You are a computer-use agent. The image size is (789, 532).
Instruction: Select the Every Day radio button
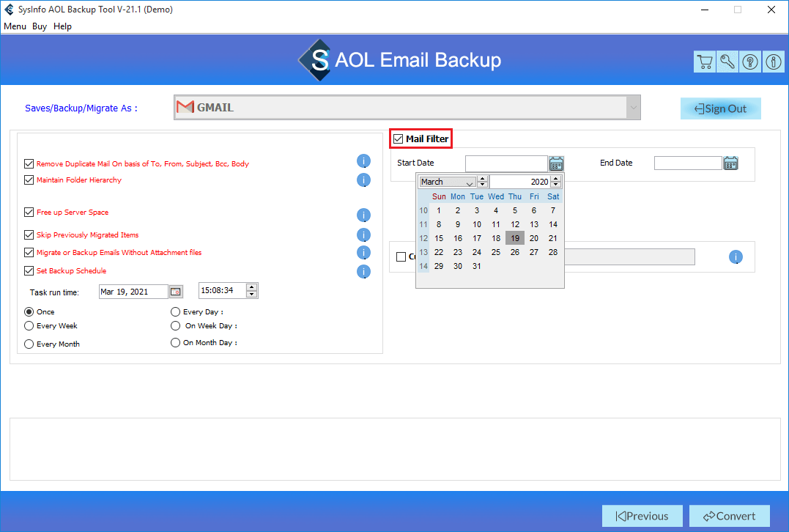175,311
